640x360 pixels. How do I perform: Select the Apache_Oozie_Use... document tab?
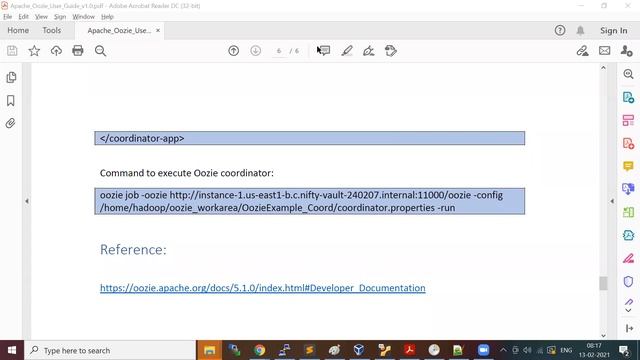[119, 31]
